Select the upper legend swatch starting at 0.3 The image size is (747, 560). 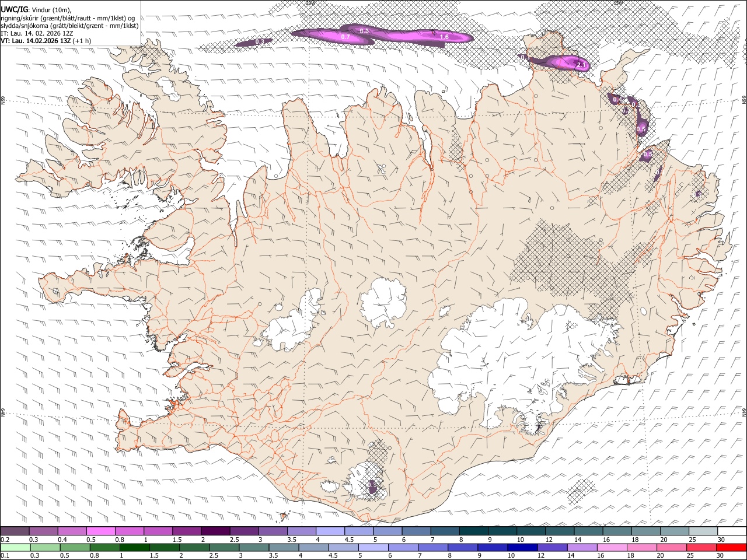tap(43, 531)
